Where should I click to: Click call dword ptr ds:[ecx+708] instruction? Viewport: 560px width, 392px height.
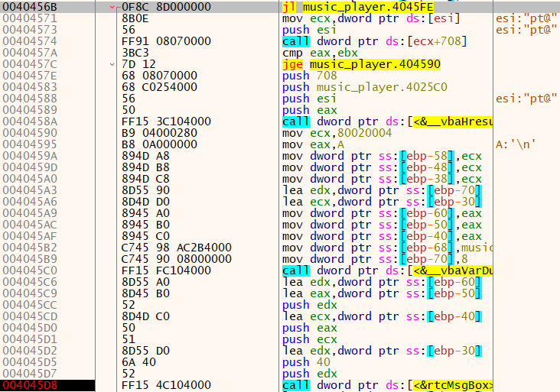pyautogui.click(x=375, y=41)
